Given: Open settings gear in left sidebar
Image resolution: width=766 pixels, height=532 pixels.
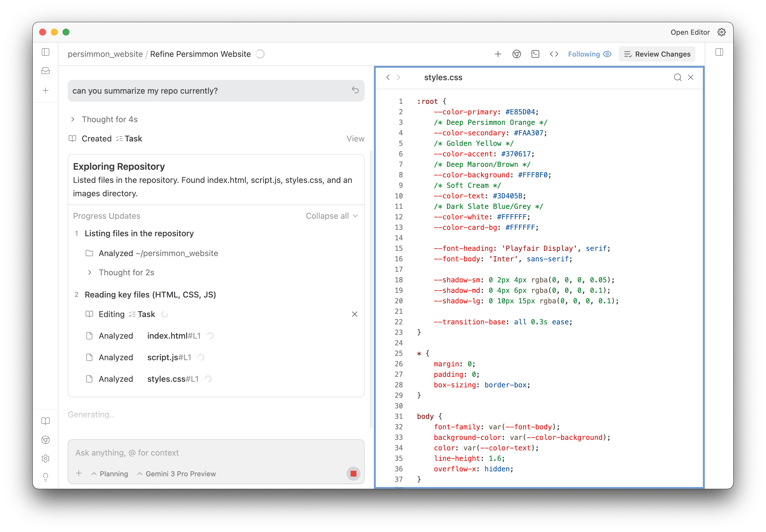Looking at the screenshot, I should [x=46, y=458].
